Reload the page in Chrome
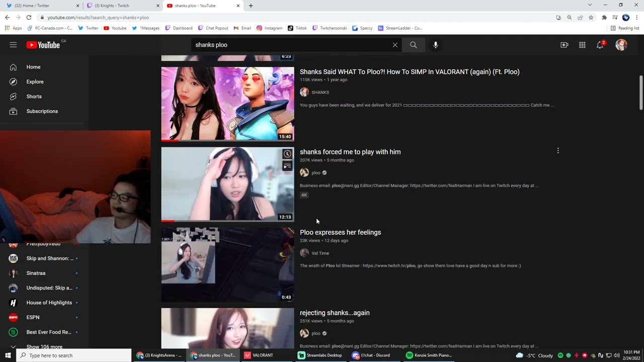 [29, 17]
